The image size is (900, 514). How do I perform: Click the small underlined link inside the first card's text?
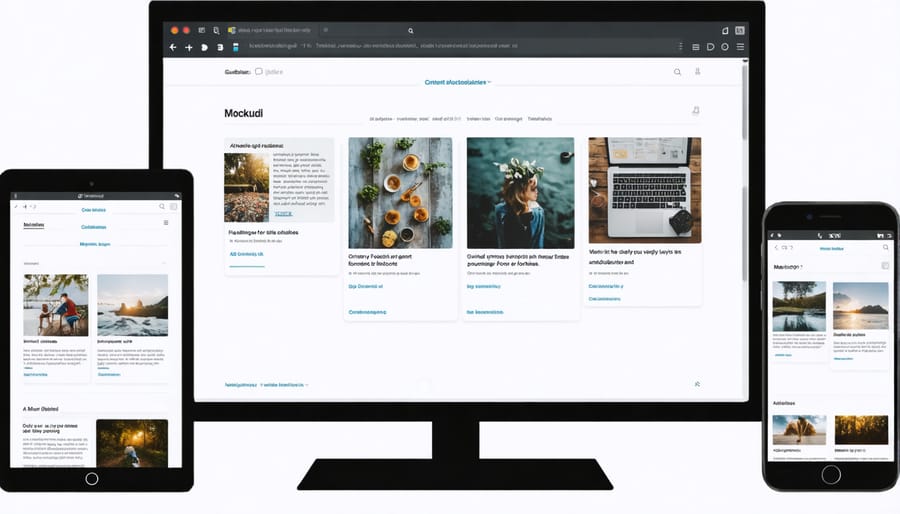(x=283, y=214)
